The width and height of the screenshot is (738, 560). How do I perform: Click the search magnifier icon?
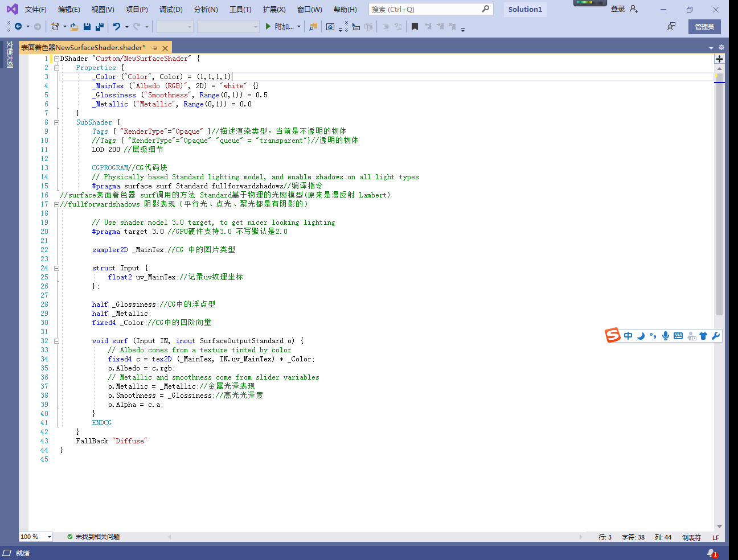click(485, 9)
